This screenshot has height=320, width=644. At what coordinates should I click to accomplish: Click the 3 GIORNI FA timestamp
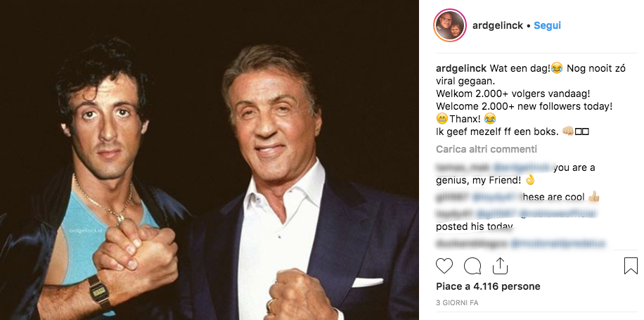[x=457, y=302]
